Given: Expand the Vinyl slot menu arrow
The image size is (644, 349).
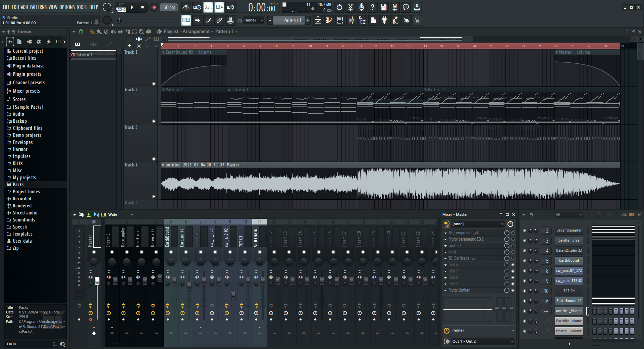Looking at the screenshot, I should pyautogui.click(x=445, y=252).
